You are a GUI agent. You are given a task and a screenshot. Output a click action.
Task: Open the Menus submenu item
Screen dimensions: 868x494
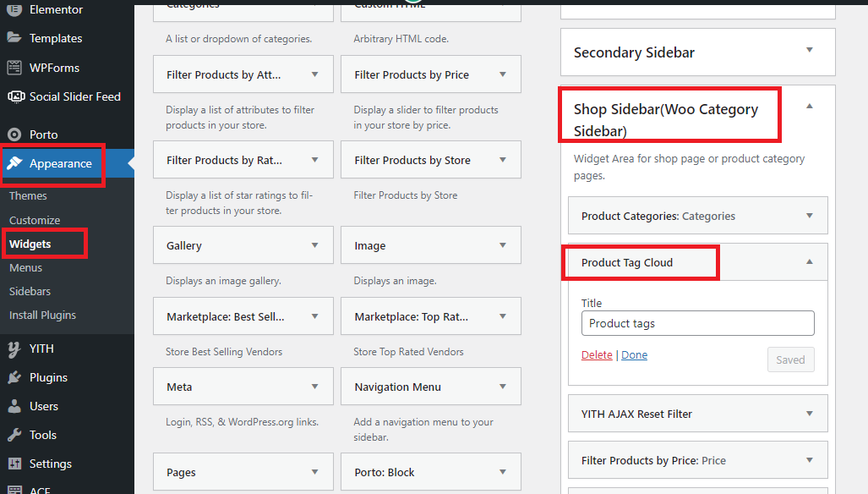26,267
